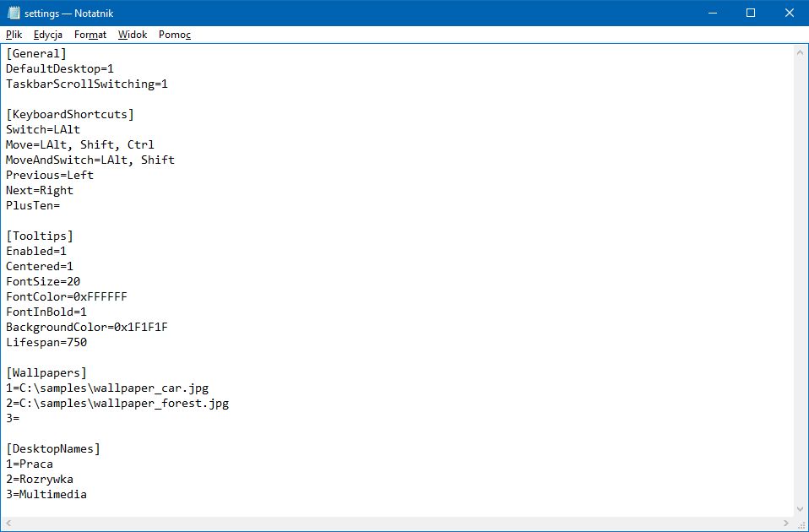This screenshot has width=809, height=532.
Task: Click the [KeyboardShortcuts] header
Action: coord(69,115)
